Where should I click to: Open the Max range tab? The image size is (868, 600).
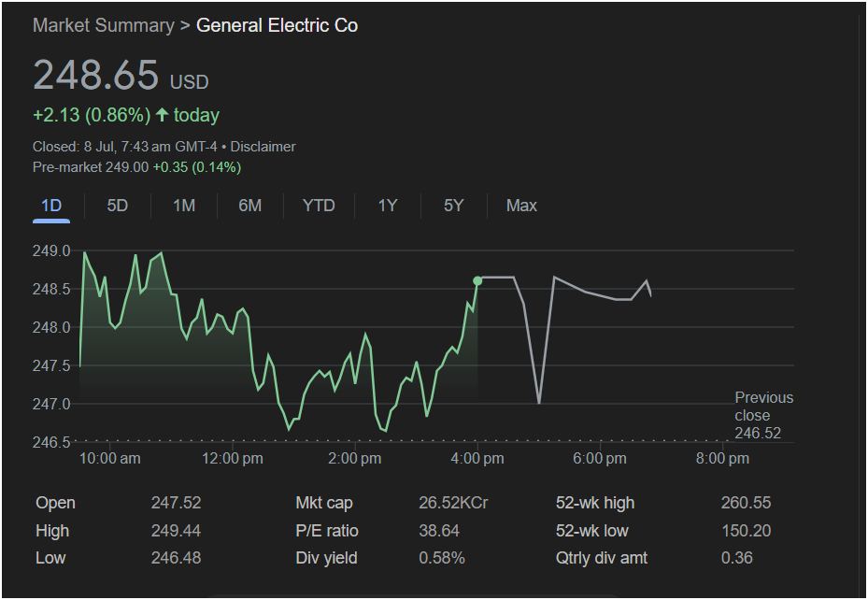(521, 206)
